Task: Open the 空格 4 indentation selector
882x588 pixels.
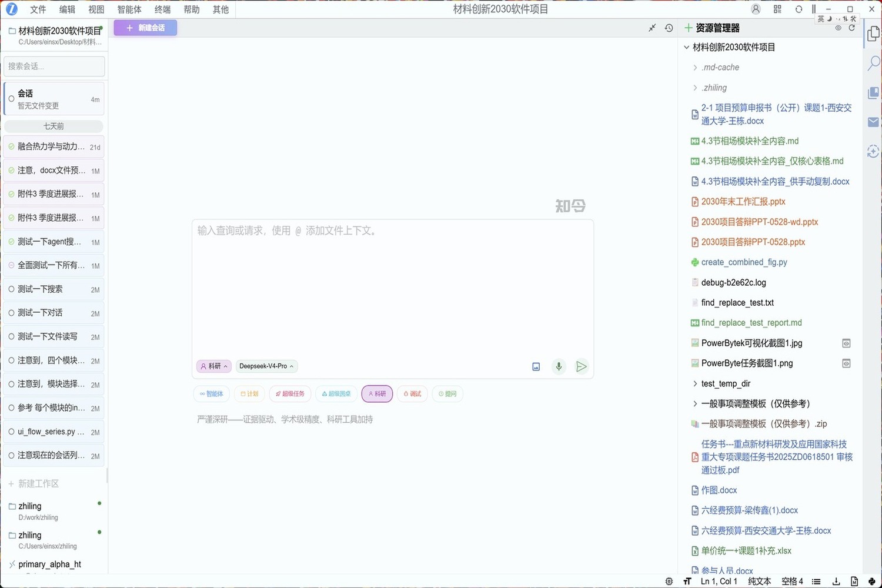Action: (792, 582)
